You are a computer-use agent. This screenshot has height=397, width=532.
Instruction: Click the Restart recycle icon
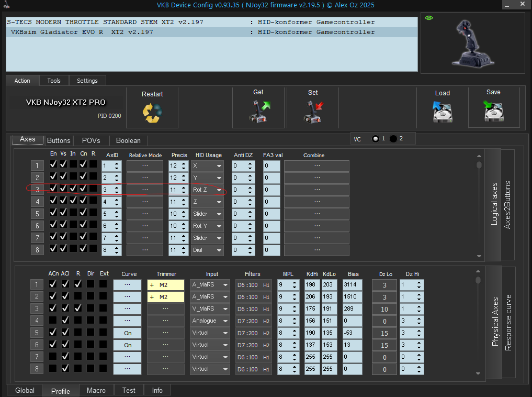click(152, 113)
